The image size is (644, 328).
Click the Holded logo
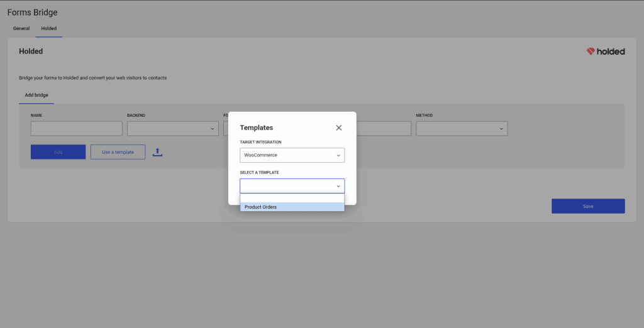(x=606, y=52)
